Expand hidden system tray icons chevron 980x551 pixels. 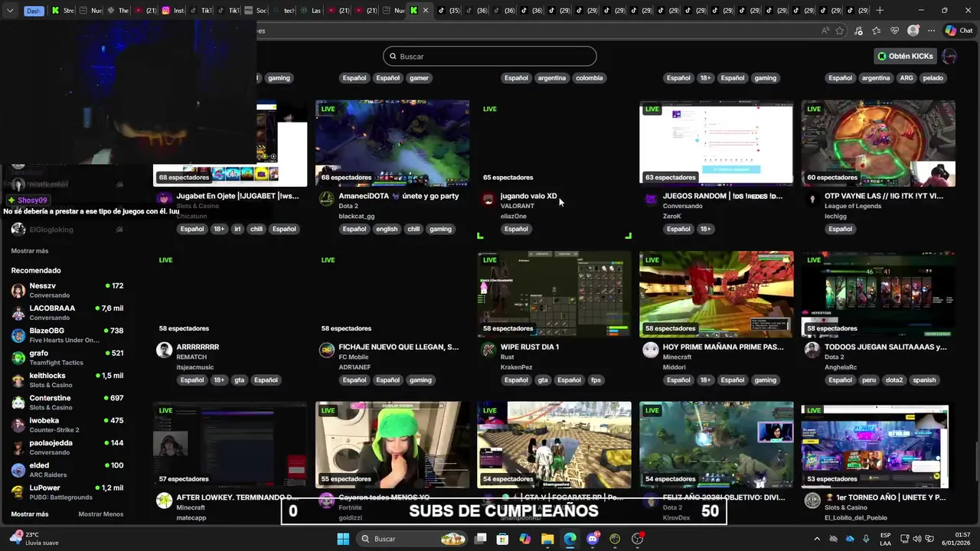[x=817, y=539]
